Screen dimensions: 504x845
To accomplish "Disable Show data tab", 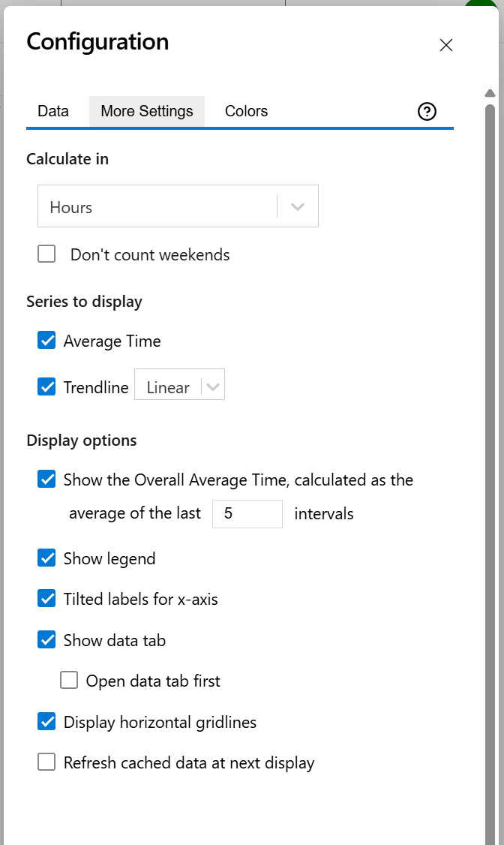I will (x=46, y=639).
